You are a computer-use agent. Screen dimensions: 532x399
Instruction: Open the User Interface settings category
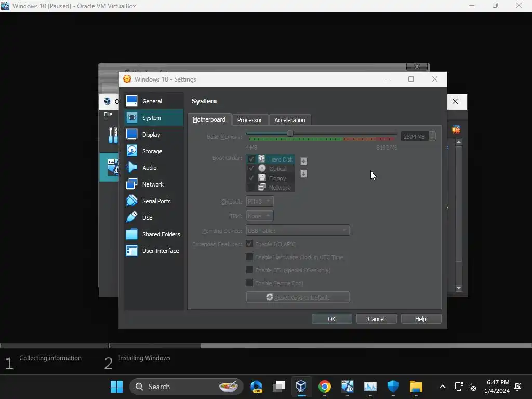tap(154, 251)
